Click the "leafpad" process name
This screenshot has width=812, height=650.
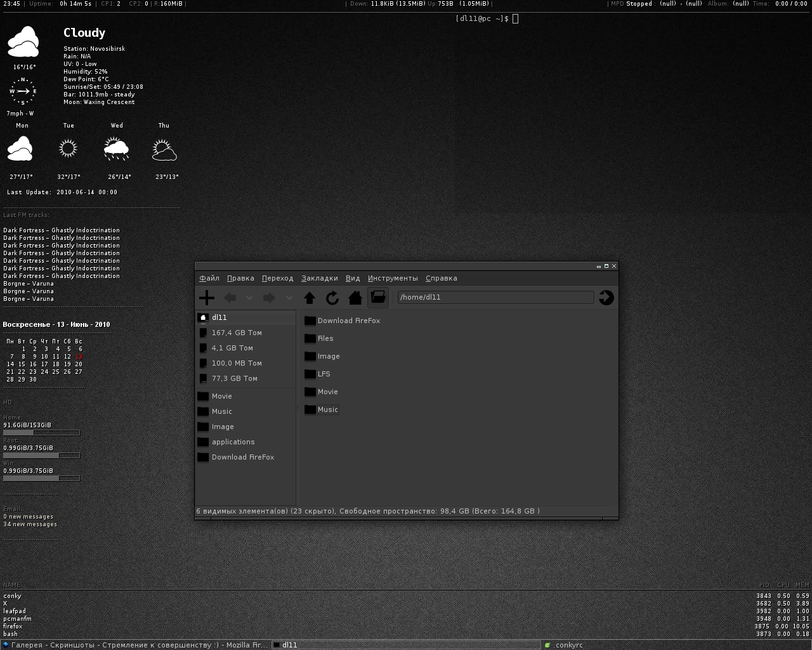coord(15,611)
